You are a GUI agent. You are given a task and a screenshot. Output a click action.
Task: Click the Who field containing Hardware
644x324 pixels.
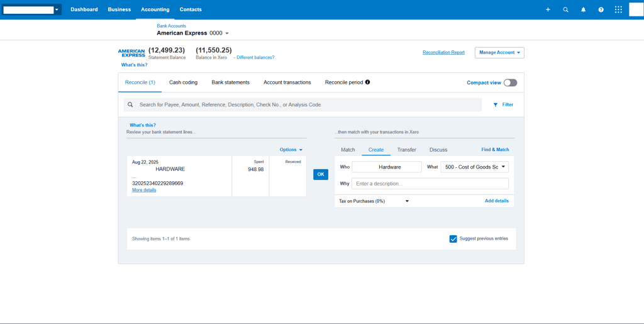pos(387,167)
